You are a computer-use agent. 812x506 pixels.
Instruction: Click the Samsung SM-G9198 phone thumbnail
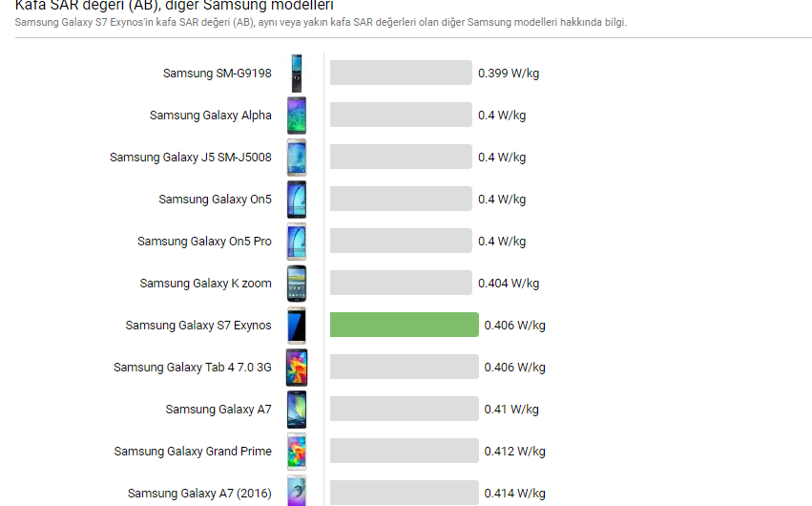(297, 74)
